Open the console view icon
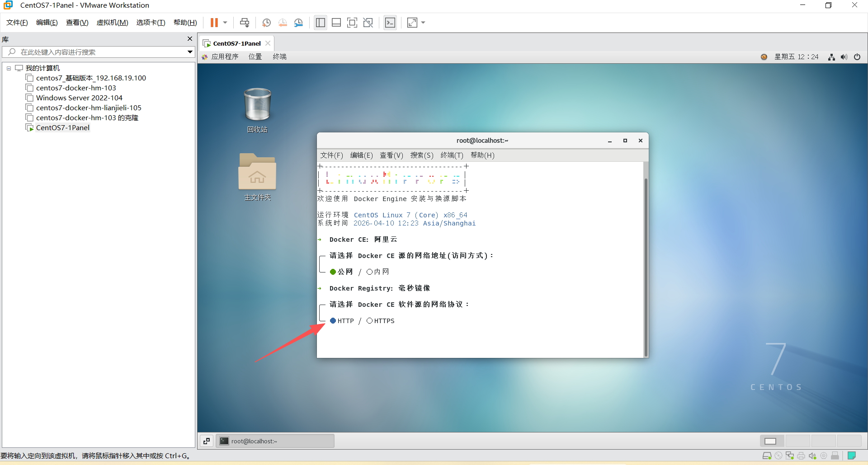Viewport: 868px width, 465px height. point(390,23)
